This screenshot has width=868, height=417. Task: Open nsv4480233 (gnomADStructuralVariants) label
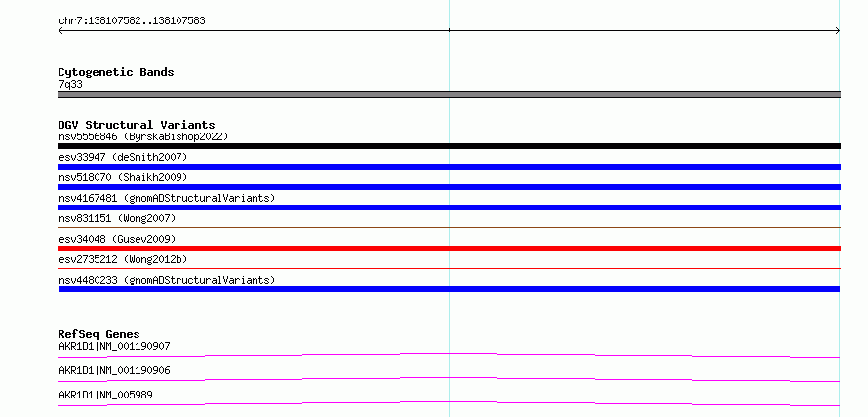[x=167, y=280]
